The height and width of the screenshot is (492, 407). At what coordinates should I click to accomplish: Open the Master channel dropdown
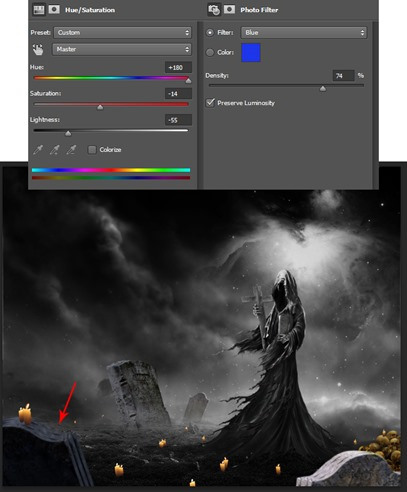click(x=122, y=49)
